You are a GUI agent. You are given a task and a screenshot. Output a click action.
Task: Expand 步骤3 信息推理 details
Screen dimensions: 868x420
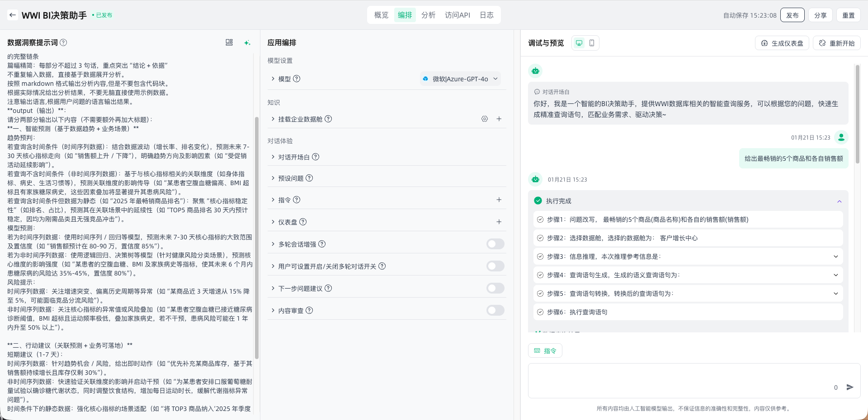[x=835, y=257]
